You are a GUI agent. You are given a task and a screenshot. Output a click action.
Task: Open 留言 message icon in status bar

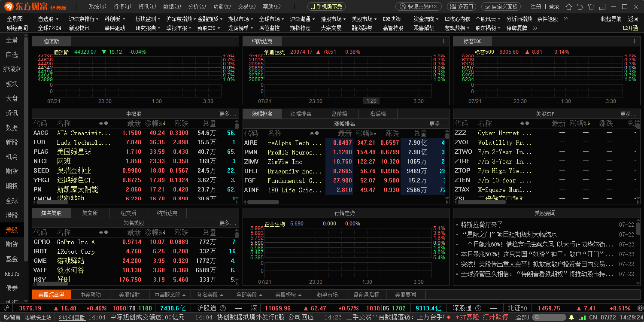pyautogui.click(x=12, y=317)
